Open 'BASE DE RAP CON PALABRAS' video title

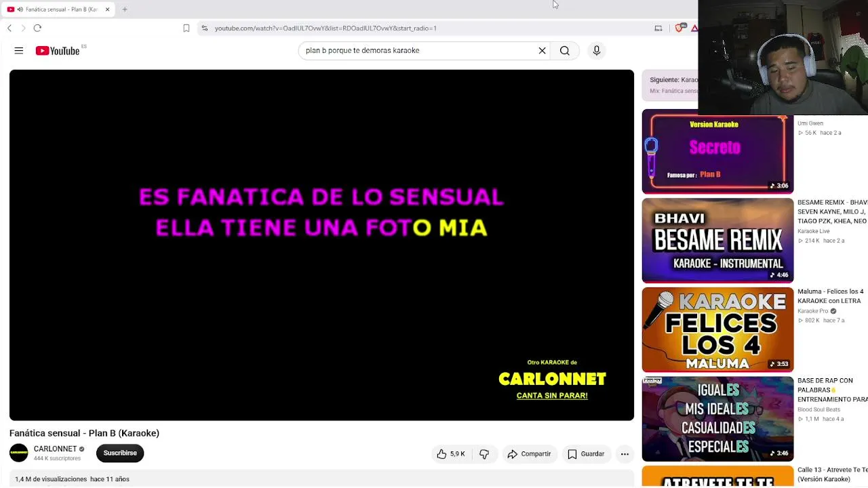click(832, 390)
